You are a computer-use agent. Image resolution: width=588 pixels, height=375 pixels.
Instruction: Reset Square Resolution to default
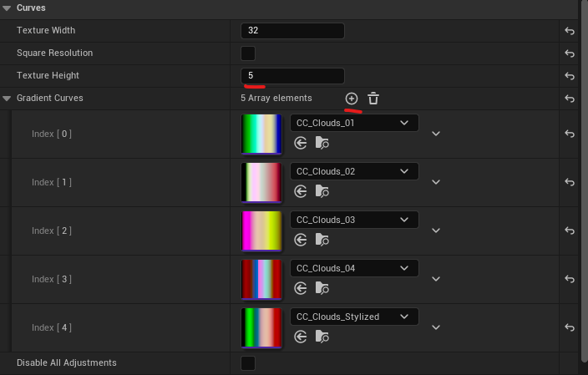pyautogui.click(x=570, y=53)
